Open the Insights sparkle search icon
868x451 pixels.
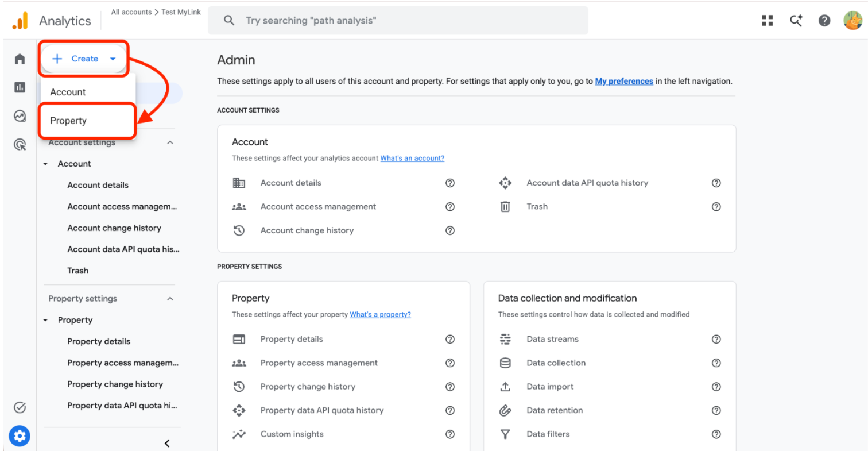[796, 21]
